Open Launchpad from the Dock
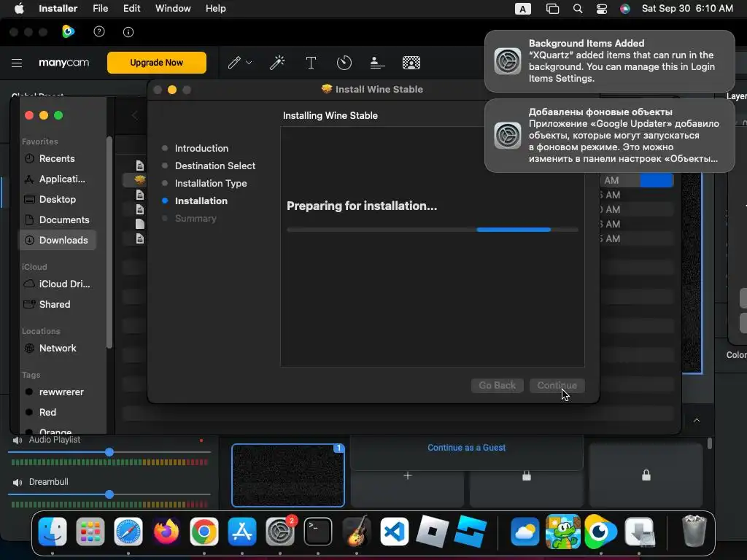The height and width of the screenshot is (560, 747). (90, 532)
